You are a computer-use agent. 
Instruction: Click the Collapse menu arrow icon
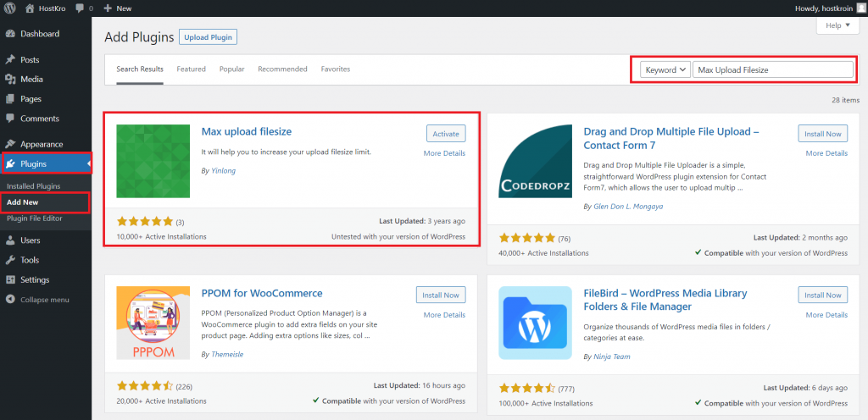(10, 300)
